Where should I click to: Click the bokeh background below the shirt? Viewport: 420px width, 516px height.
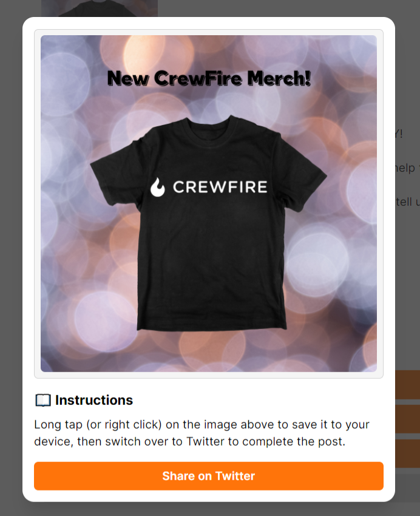coord(209,351)
